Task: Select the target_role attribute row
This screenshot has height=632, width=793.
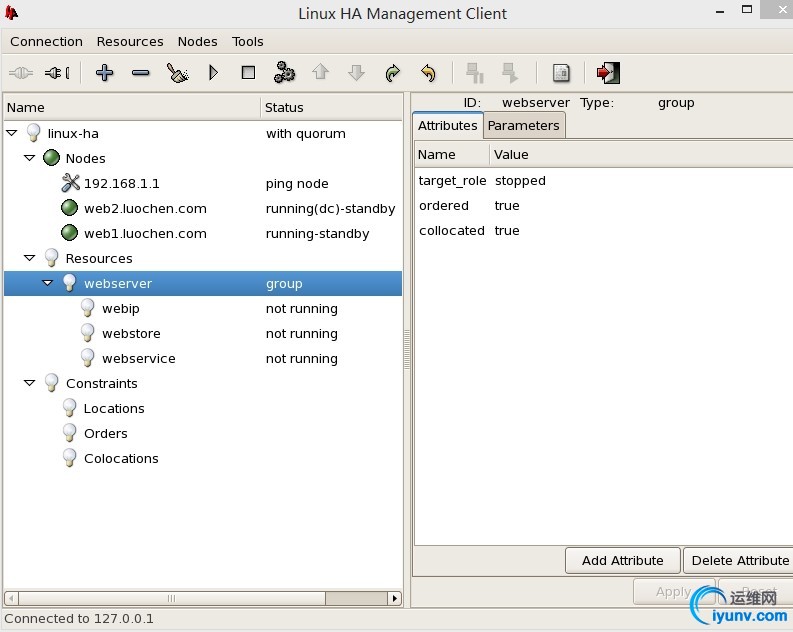Action: pos(603,180)
